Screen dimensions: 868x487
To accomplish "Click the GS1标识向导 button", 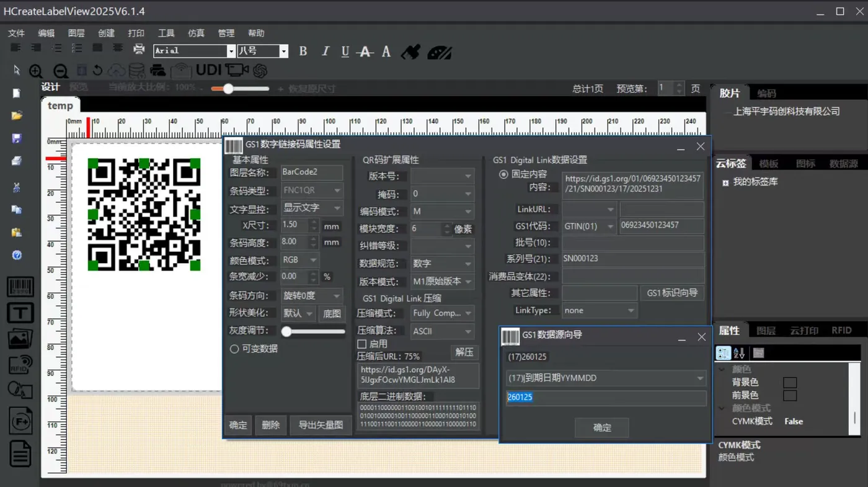I will 672,293.
